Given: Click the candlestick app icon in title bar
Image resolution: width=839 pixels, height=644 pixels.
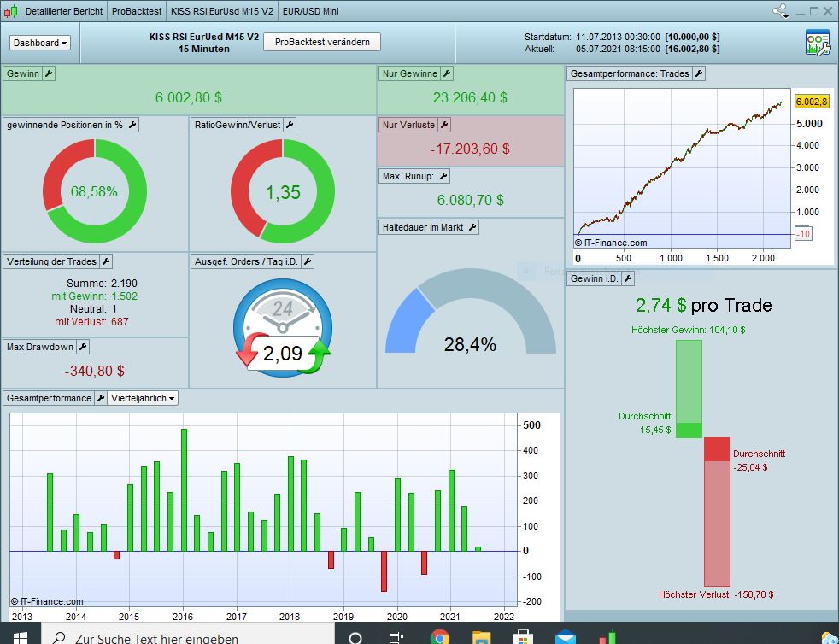Looking at the screenshot, I should point(11,11).
